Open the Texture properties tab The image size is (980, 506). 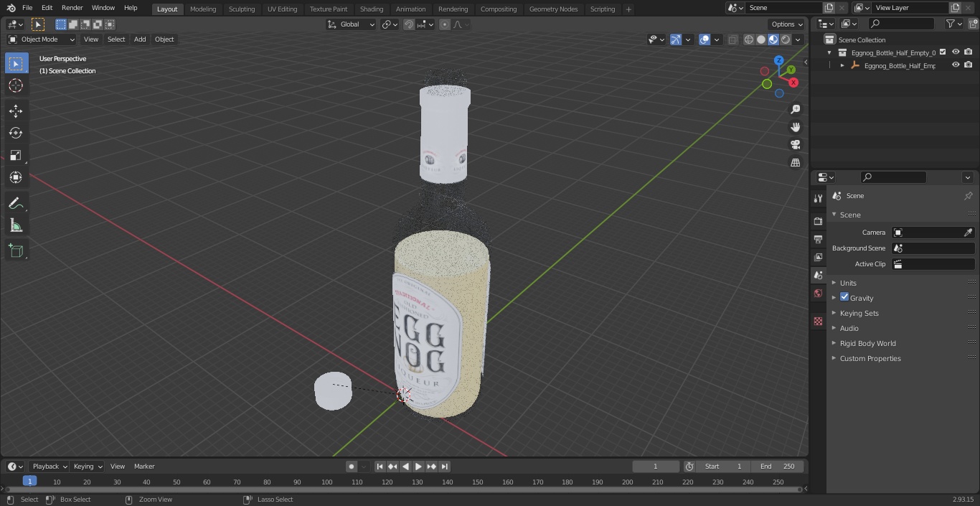[x=818, y=321]
